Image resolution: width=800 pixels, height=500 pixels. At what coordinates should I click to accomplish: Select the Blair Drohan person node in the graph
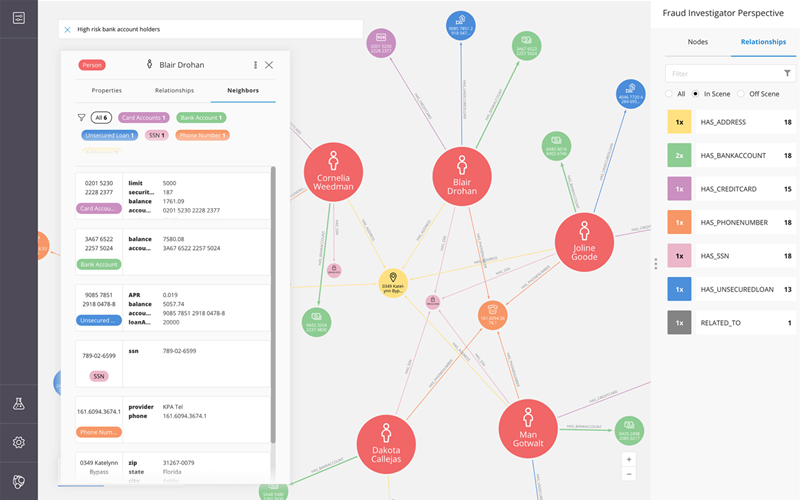tap(462, 177)
